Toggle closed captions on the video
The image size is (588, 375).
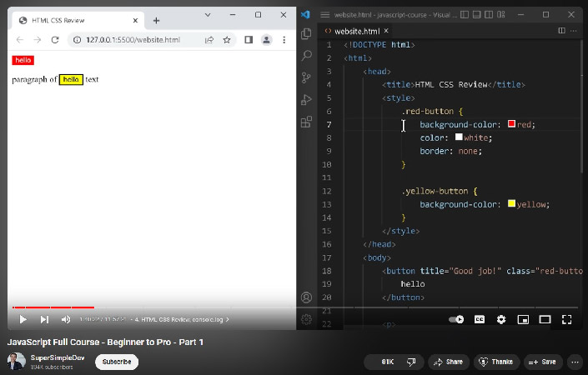point(480,319)
